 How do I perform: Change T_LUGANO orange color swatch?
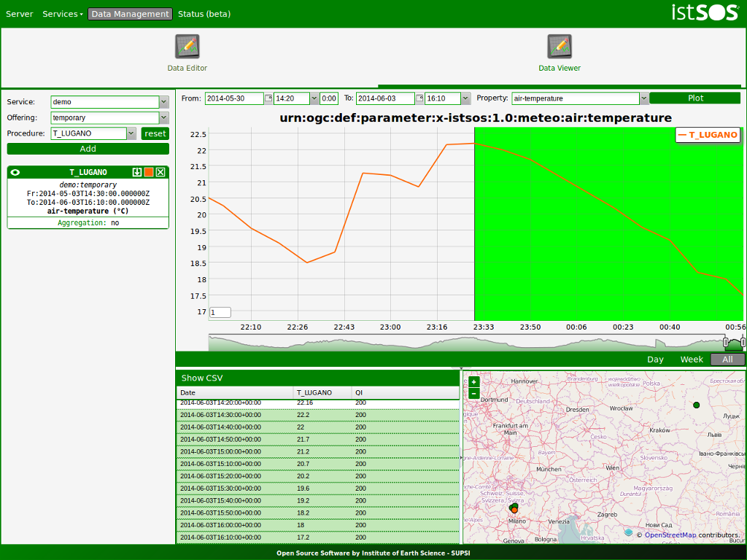149,172
